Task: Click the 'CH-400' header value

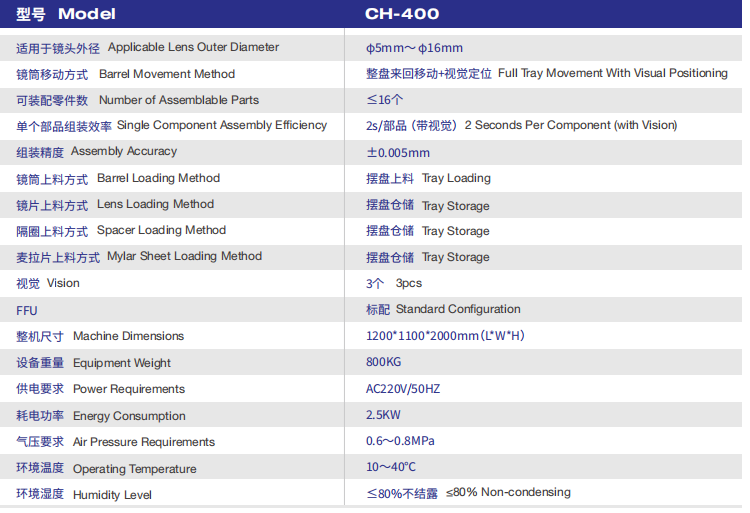Action: tap(402, 14)
